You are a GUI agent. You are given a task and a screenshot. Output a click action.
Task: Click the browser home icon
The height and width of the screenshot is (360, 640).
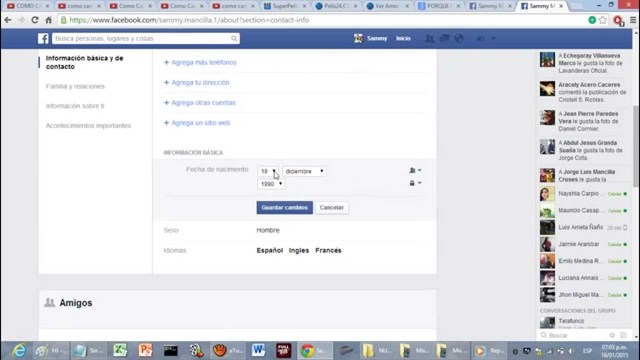coord(49,20)
